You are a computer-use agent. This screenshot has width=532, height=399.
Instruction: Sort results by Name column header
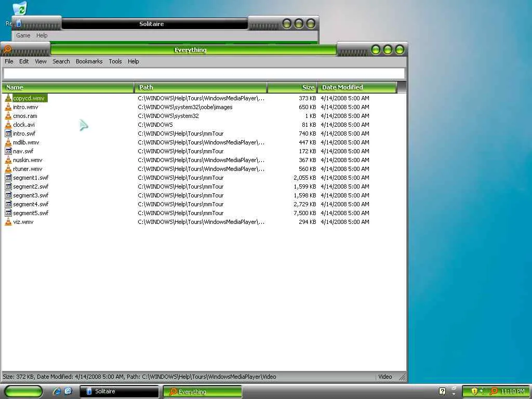tap(68, 87)
